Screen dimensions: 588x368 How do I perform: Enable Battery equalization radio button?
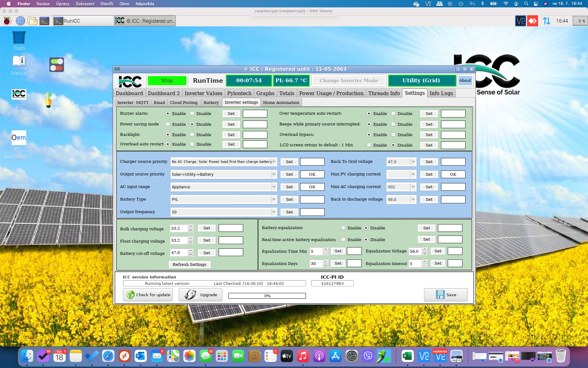click(x=343, y=228)
